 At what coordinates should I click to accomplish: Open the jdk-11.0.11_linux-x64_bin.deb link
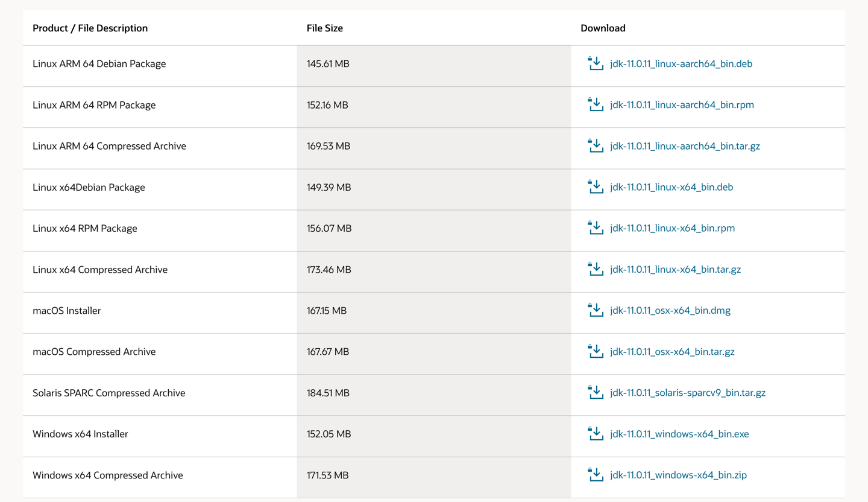(671, 187)
